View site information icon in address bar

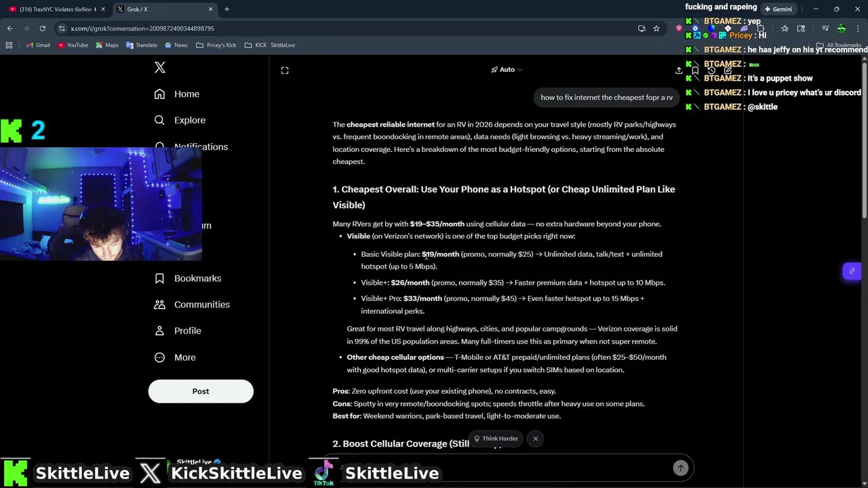coord(62,28)
